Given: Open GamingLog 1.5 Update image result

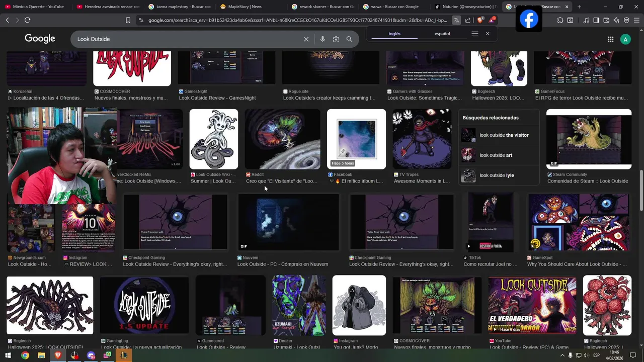Looking at the screenshot, I should tap(144, 305).
